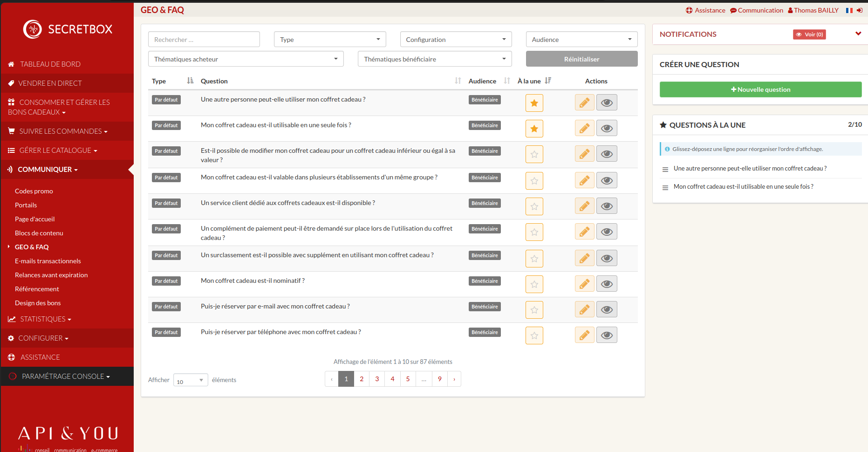Expand CONFIGURER sidebar menu
The width and height of the screenshot is (868, 452).
click(67, 338)
